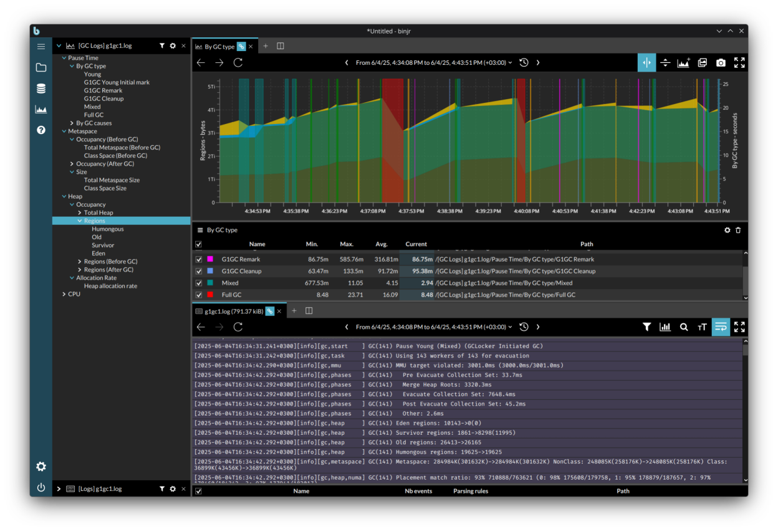Expand Occupancy (After GC) node
Viewport: 778px width, 532px height.
click(x=72, y=164)
